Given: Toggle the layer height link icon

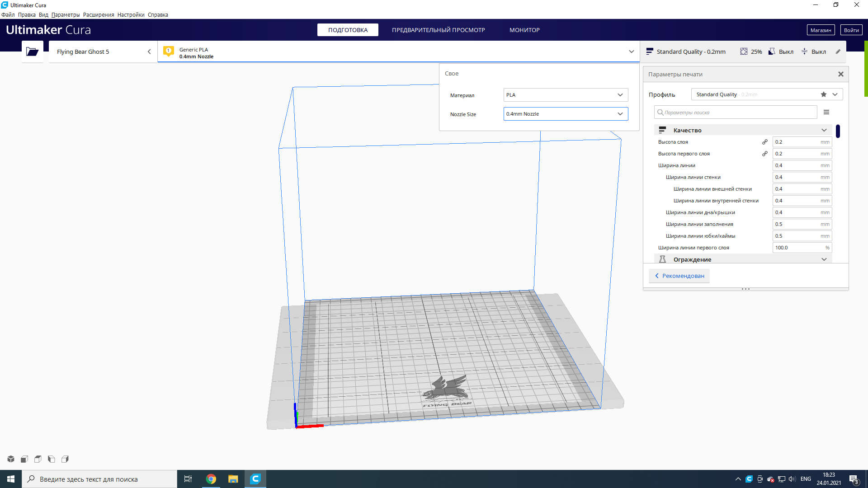Looking at the screenshot, I should click(x=765, y=142).
